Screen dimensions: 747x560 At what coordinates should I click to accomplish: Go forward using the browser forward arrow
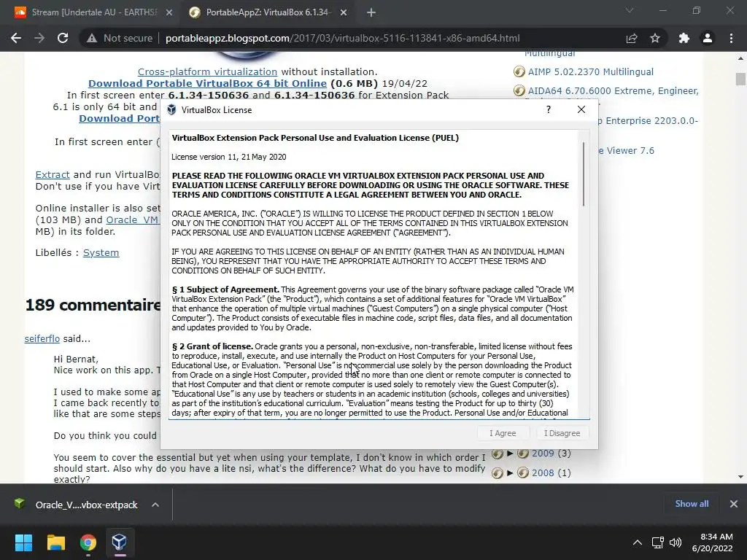pyautogui.click(x=39, y=38)
